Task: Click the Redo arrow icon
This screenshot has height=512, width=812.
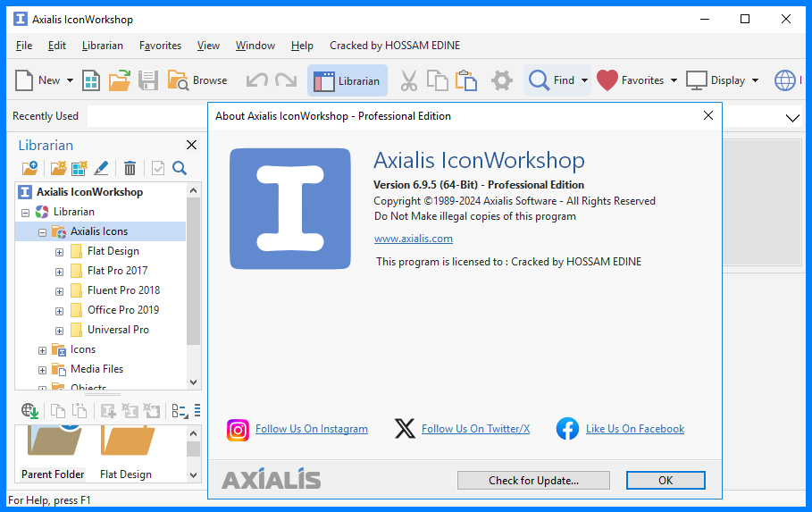Action: tap(286, 80)
